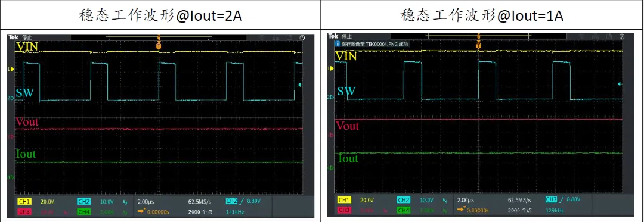Screen dimensions: 644x222
Task: Click '2.00µs' timebase in 2A scope
Action: tap(146, 202)
